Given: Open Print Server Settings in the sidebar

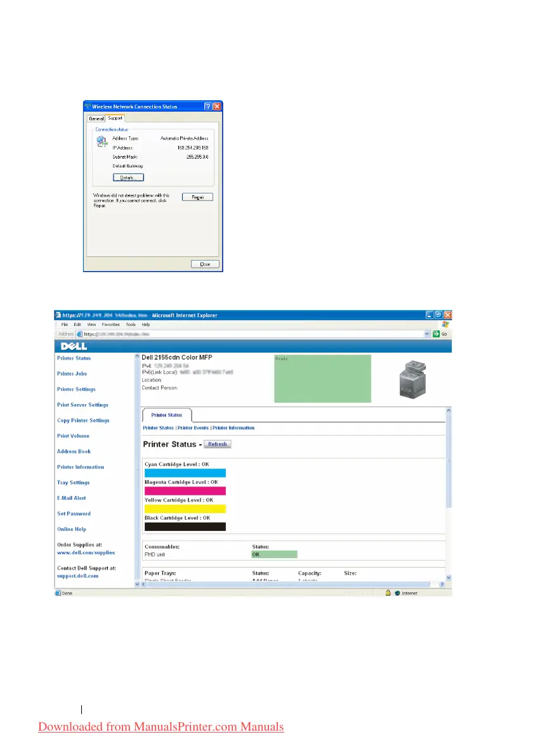Looking at the screenshot, I should click(82, 405).
